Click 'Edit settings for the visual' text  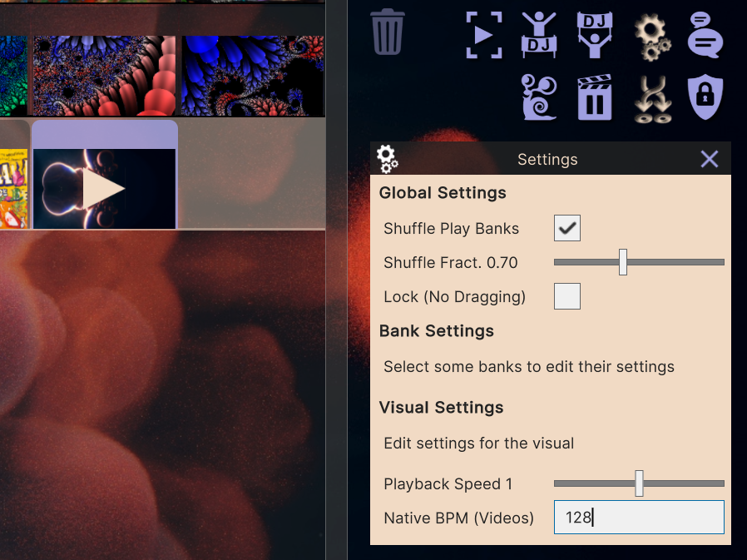pyautogui.click(x=479, y=444)
